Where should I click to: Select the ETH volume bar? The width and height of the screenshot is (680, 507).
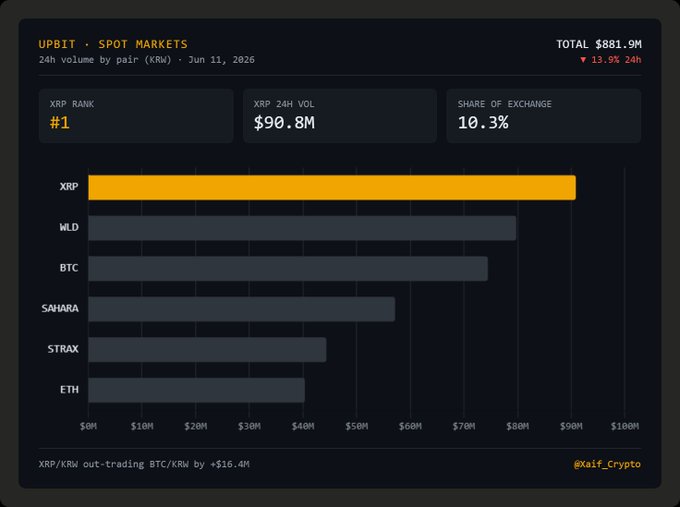pos(196,390)
